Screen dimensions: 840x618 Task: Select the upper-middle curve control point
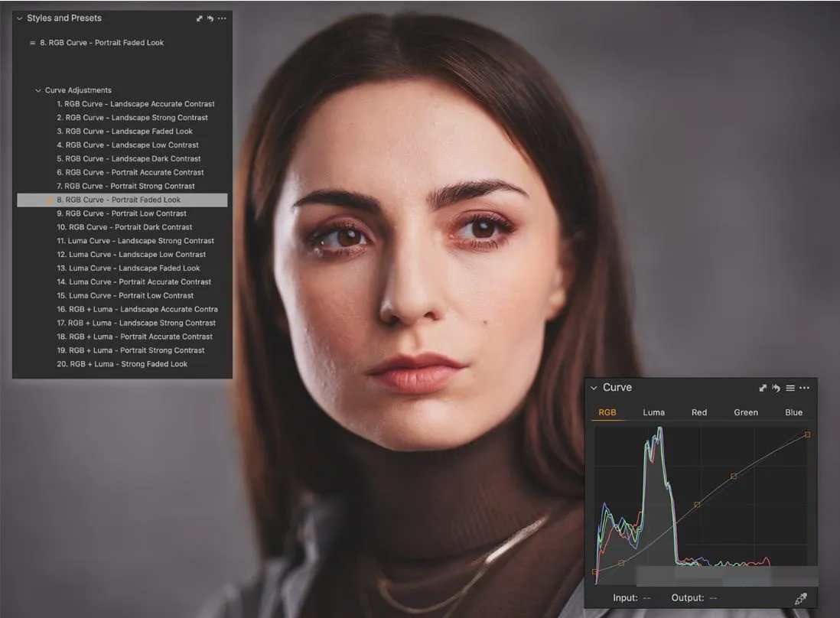[x=734, y=476]
